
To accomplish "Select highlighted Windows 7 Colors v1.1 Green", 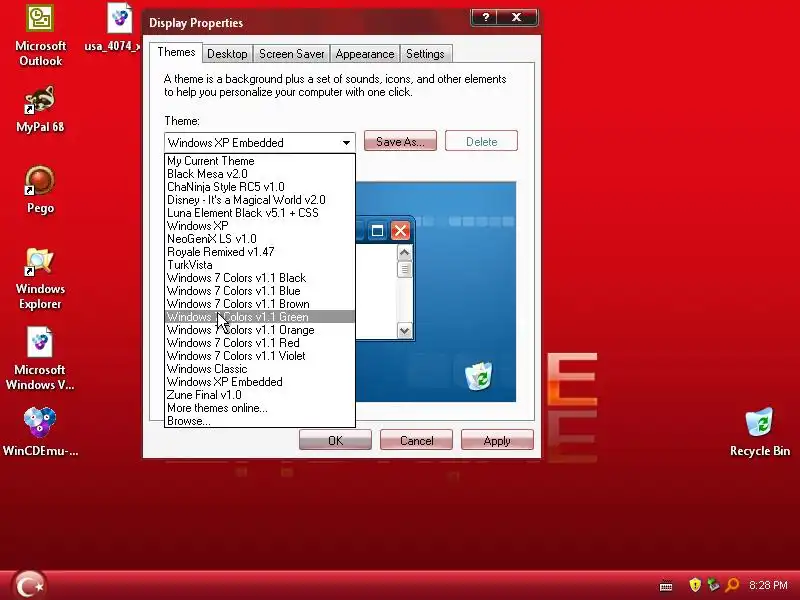I will tap(260, 317).
